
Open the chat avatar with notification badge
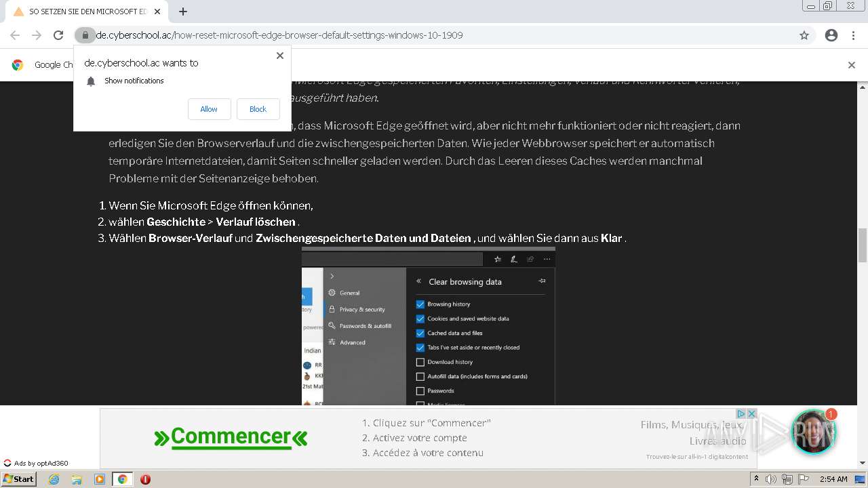coord(813,432)
